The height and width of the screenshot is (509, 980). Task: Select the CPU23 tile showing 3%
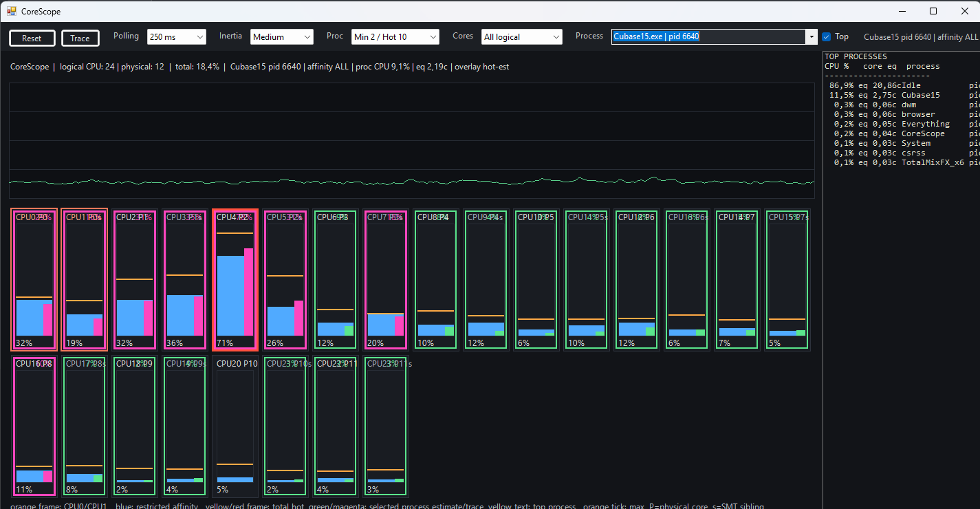386,426
